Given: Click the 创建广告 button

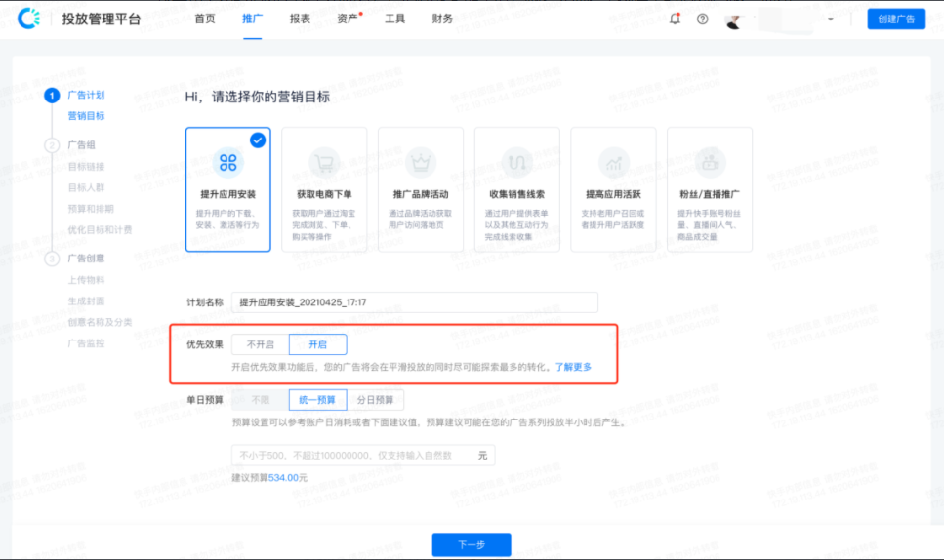Looking at the screenshot, I should [896, 19].
